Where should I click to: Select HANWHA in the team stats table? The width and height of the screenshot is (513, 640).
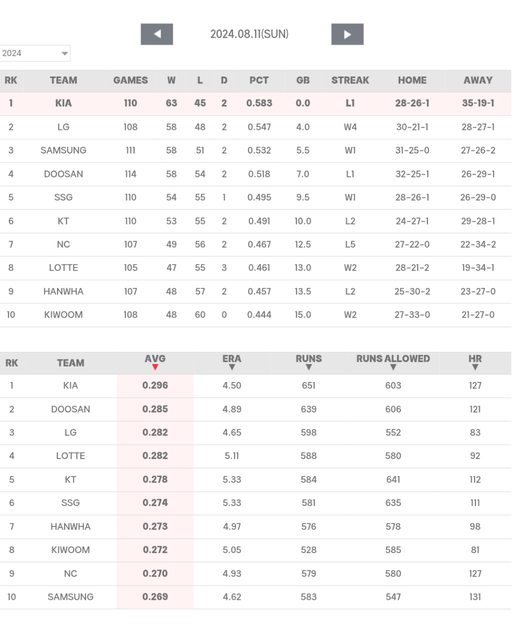(71, 527)
